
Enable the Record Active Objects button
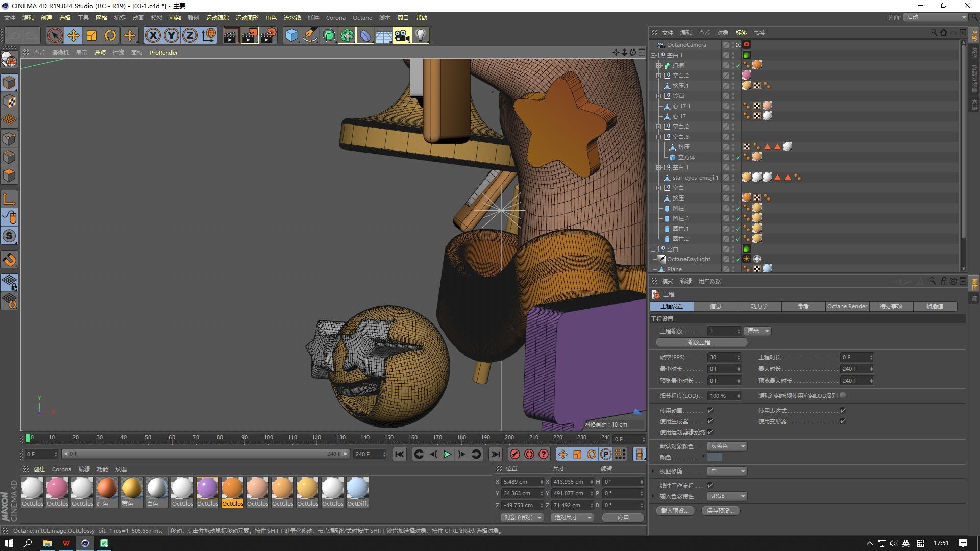515,454
